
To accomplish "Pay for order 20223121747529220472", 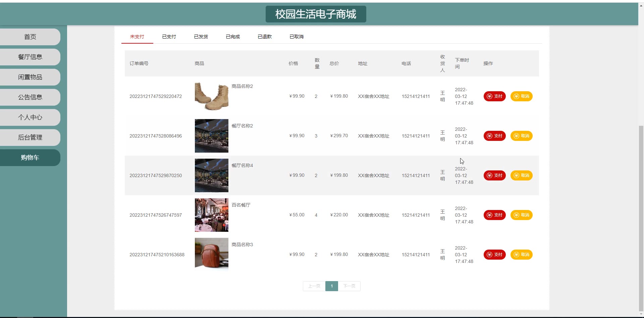I will tap(494, 96).
